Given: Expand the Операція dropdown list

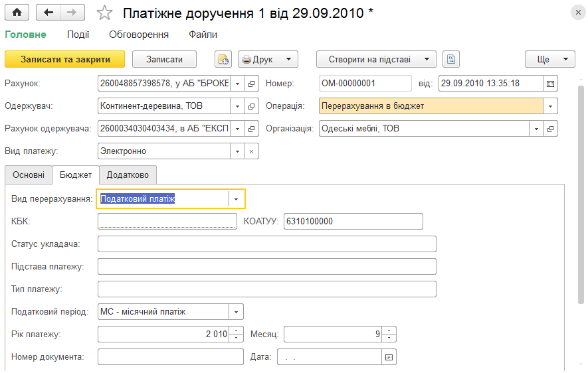Looking at the screenshot, I should (551, 106).
